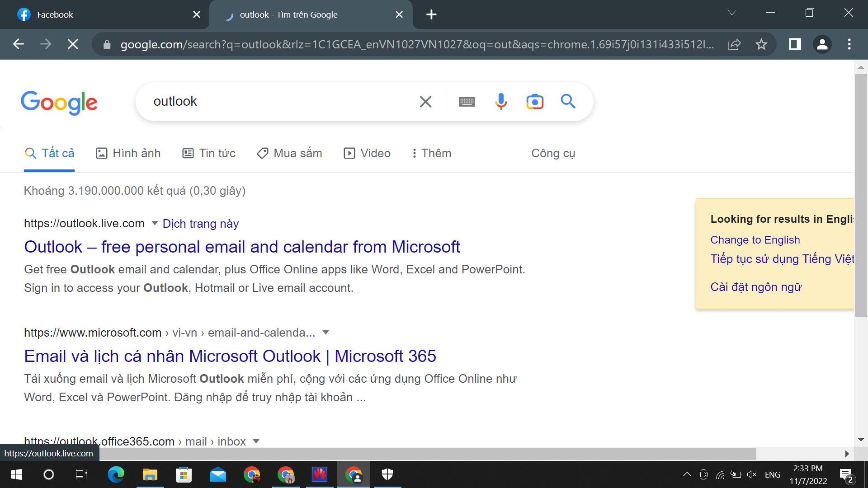Bookmark this page with star icon
This screenshot has width=868, height=488.
click(x=761, y=44)
